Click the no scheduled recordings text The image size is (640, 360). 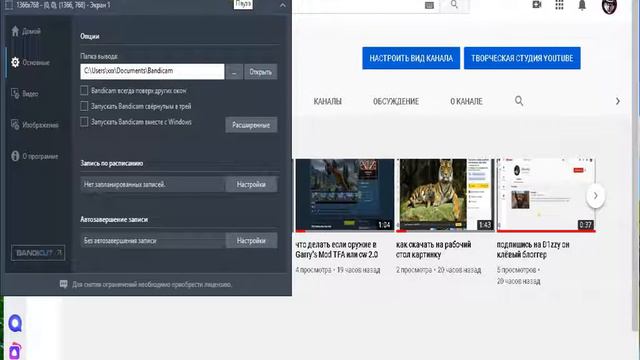(124, 184)
